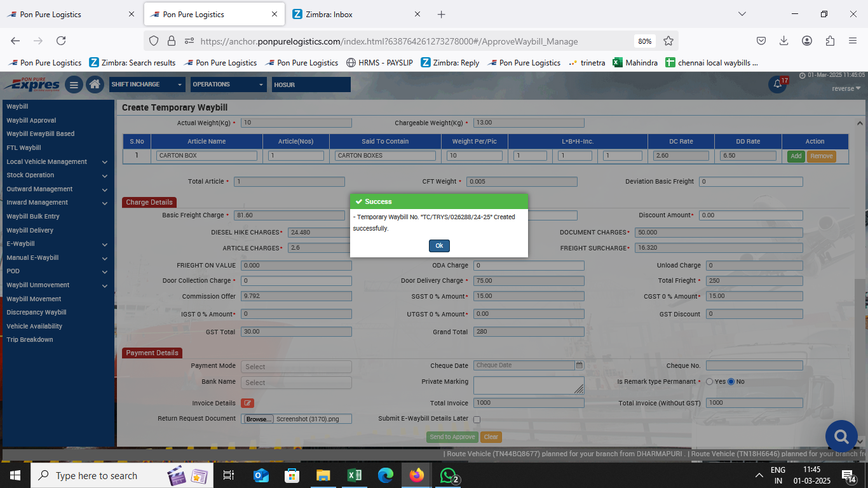The image size is (868, 488).
Task: Open WhatsApp from the taskbar
Action: (449, 475)
